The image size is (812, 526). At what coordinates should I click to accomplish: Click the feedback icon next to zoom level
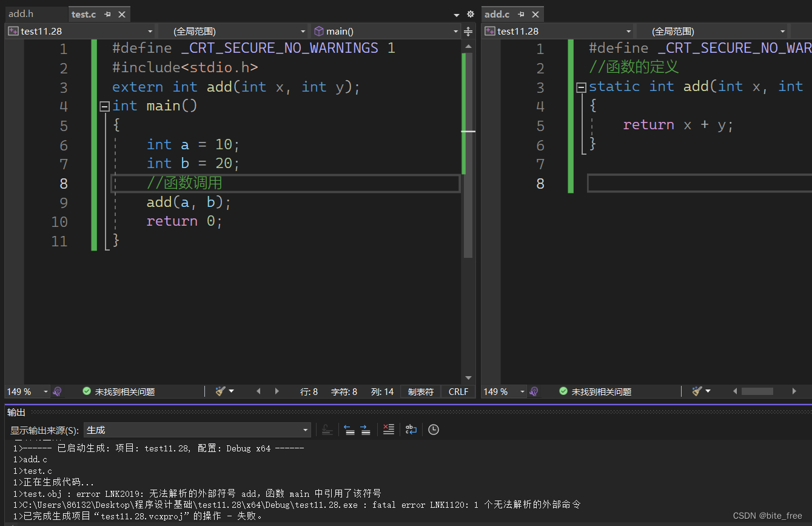point(57,391)
